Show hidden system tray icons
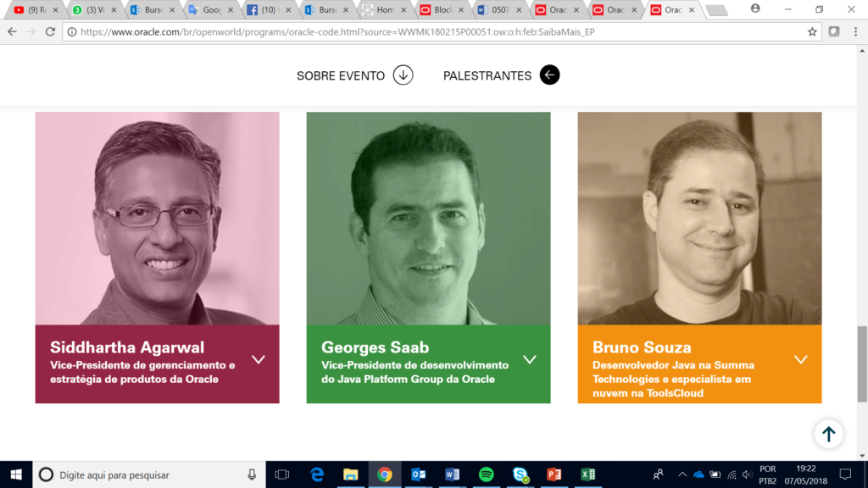 [682, 474]
